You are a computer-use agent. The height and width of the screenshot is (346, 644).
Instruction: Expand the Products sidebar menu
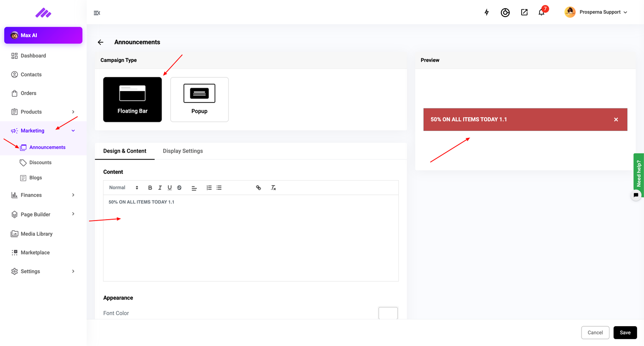[x=43, y=112]
